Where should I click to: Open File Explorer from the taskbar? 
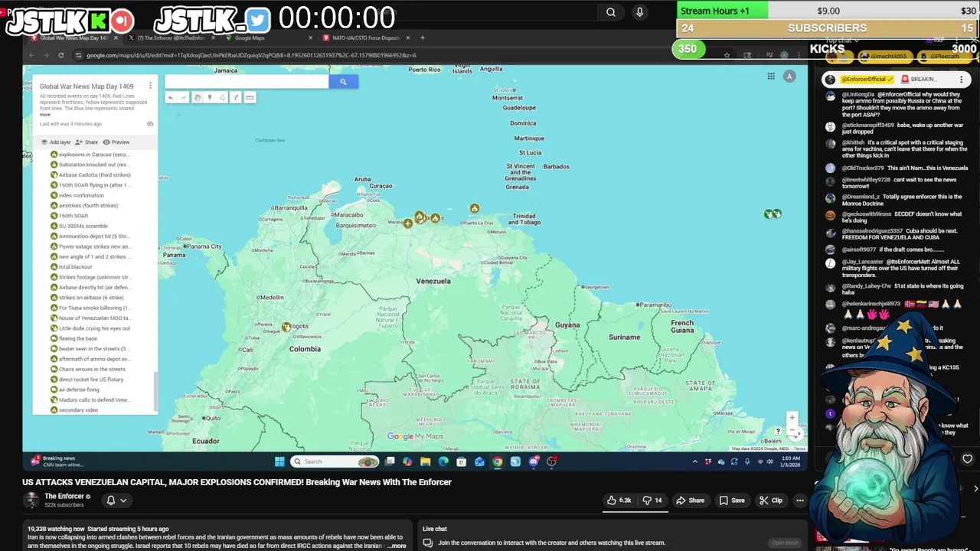click(425, 461)
